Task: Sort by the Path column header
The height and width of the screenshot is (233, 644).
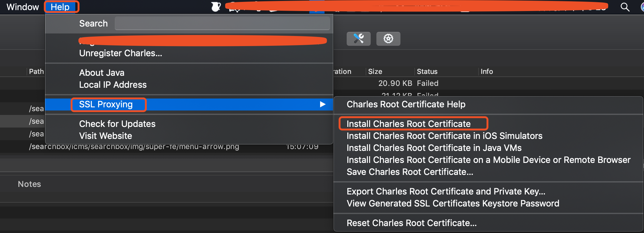Action: [36, 71]
